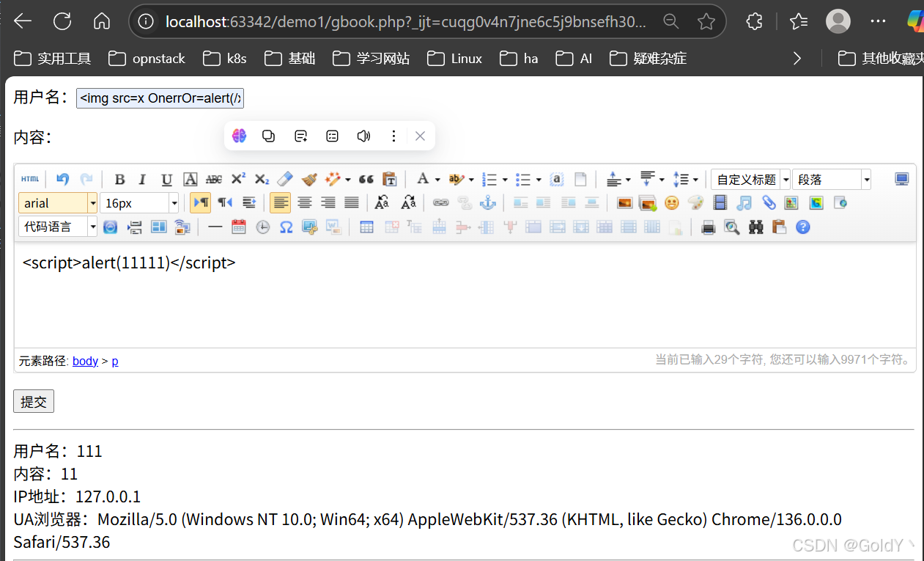Image resolution: width=924 pixels, height=561 pixels.
Task: Insert music with note icon
Action: (744, 203)
